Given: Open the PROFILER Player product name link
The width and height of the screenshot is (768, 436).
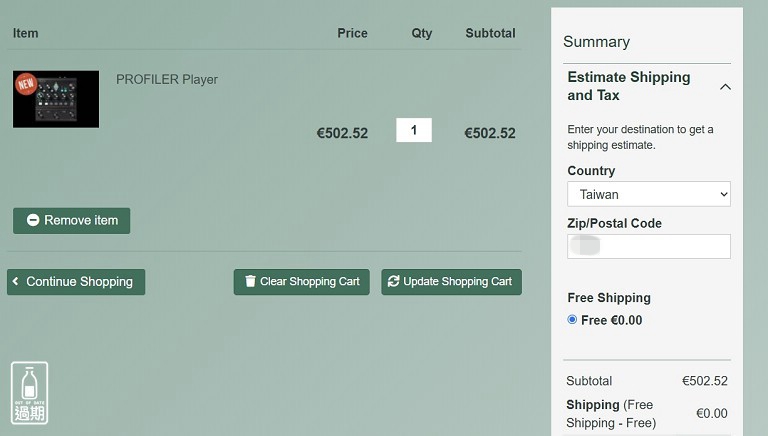Looking at the screenshot, I should tap(167, 80).
